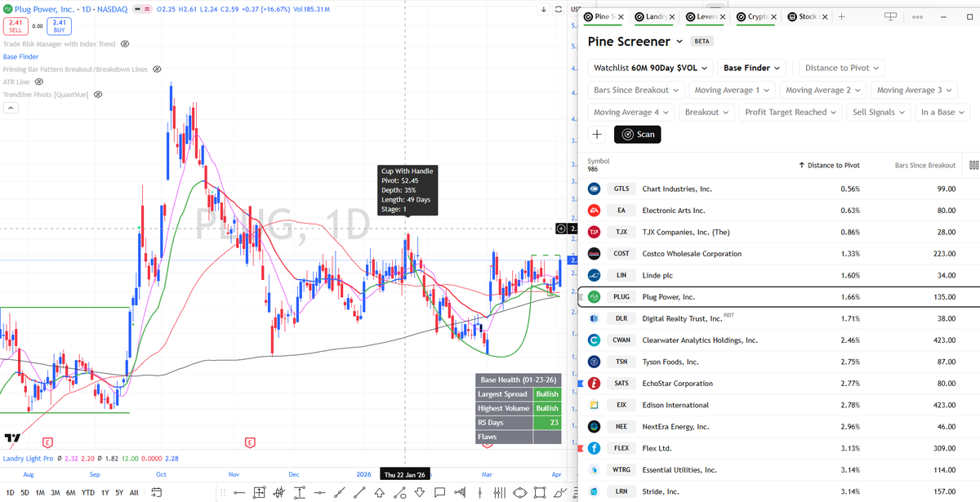980x502 pixels.
Task: Expand the Moving Average 3 filter
Action: (x=915, y=90)
